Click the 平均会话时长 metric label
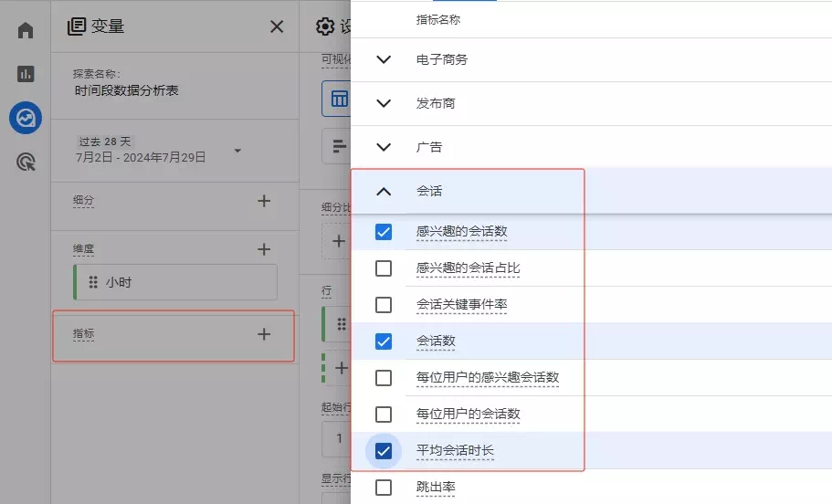The height and width of the screenshot is (504, 832). pyautogui.click(x=455, y=451)
